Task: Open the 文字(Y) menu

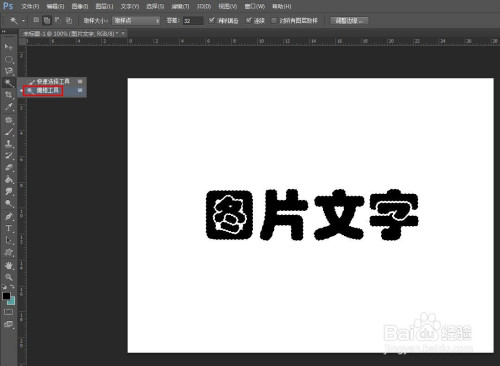Action: pos(130,6)
